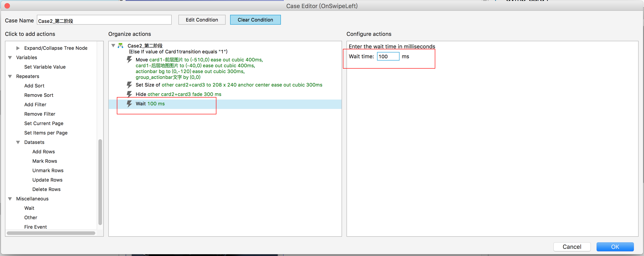Add a Fire Event action
Image resolution: width=644 pixels, height=256 pixels.
pos(36,227)
